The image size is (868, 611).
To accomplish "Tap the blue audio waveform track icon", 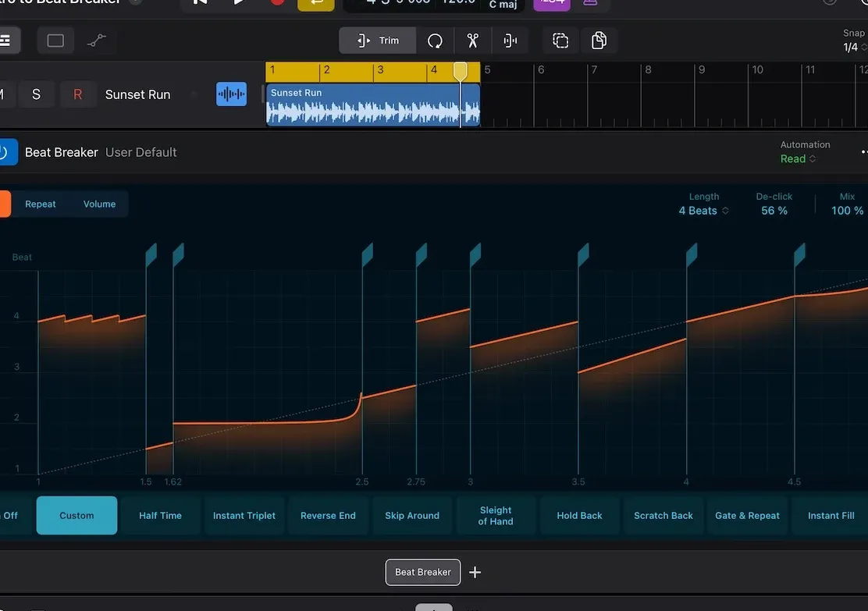I will [x=231, y=94].
